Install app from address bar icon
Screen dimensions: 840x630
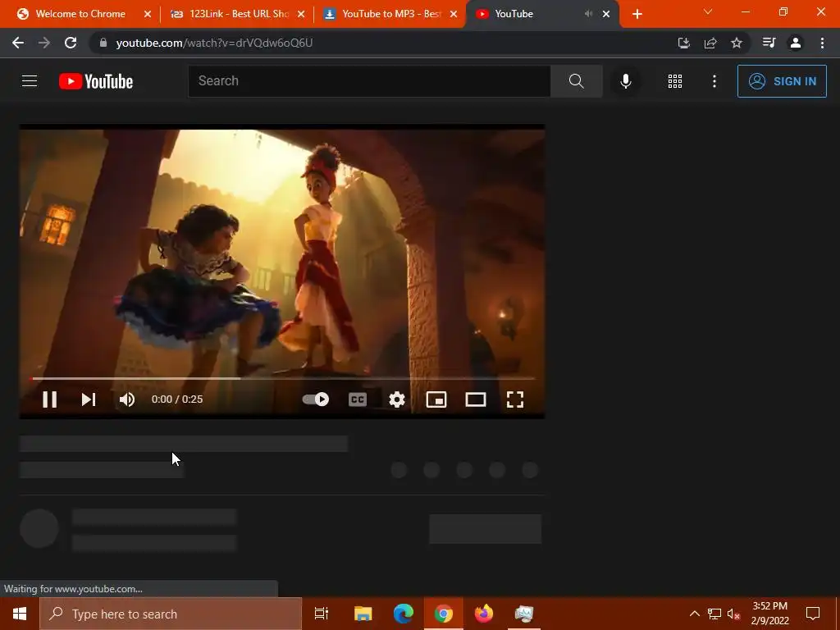[683, 43]
